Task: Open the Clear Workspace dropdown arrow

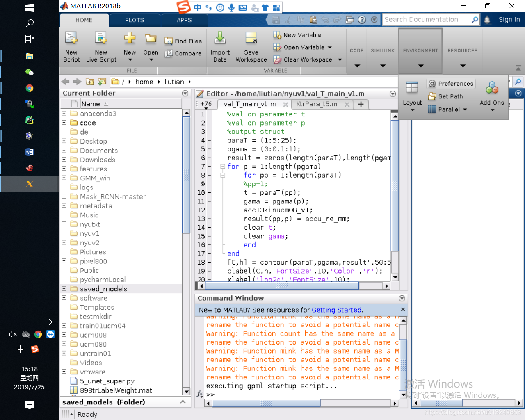Action: [340, 60]
